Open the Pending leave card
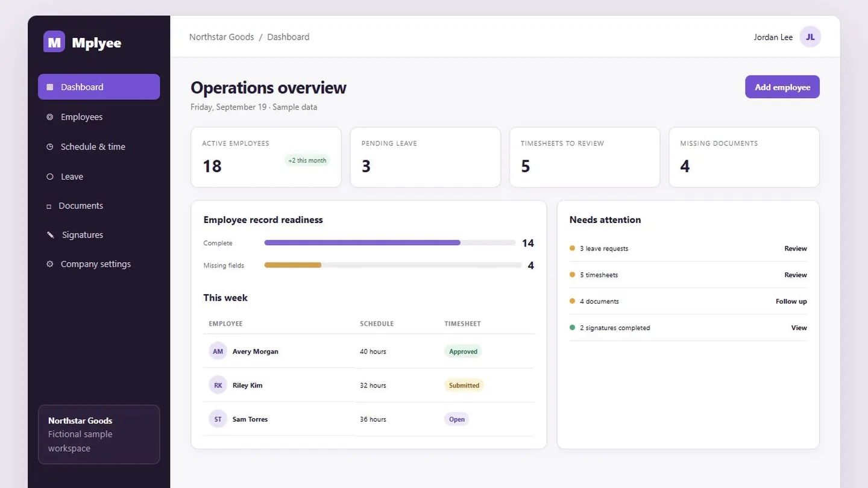Viewport: 868px width, 488px height. (425, 157)
